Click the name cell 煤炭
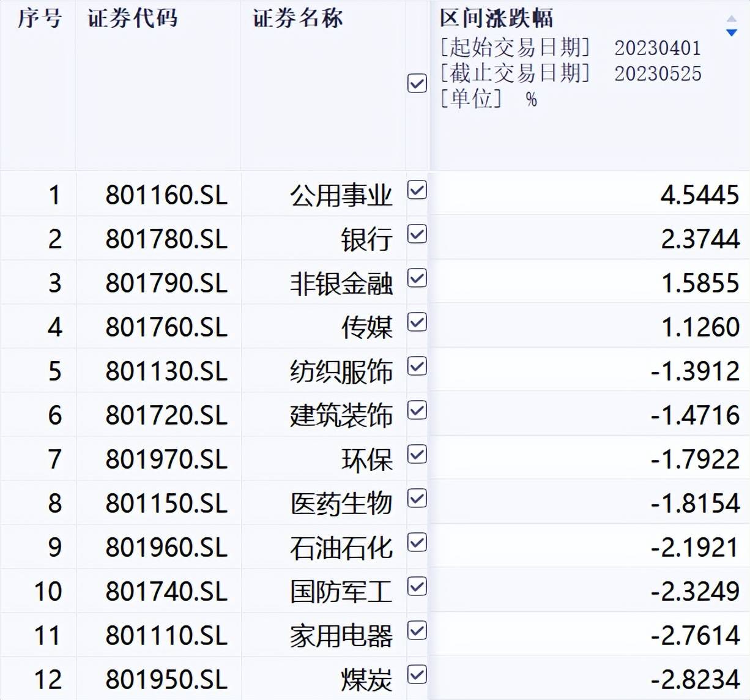The height and width of the screenshot is (700, 750). 367,680
